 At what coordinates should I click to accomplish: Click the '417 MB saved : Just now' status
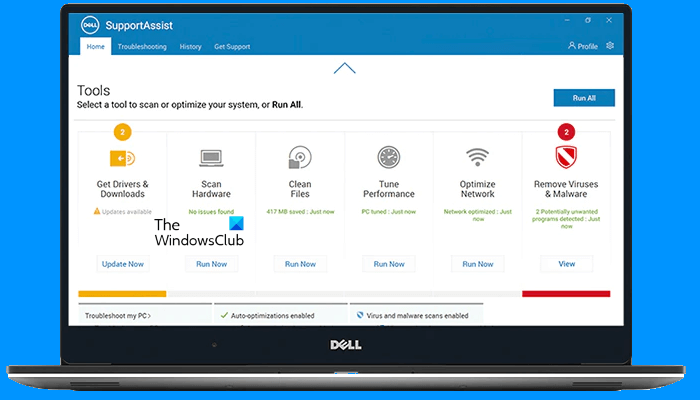pos(300,212)
